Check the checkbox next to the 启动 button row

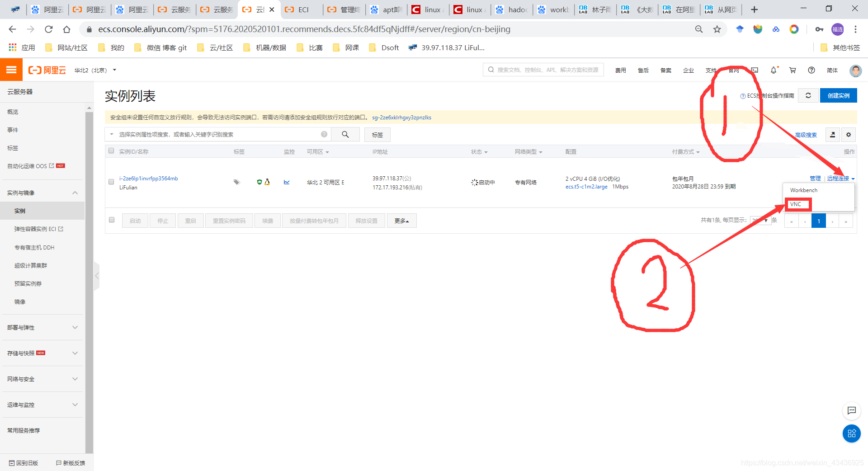(x=111, y=220)
